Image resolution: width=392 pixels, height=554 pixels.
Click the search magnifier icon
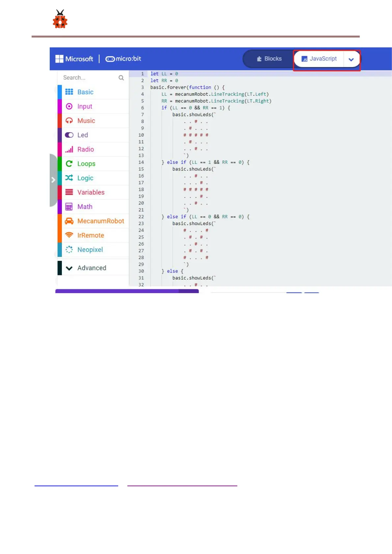[121, 78]
